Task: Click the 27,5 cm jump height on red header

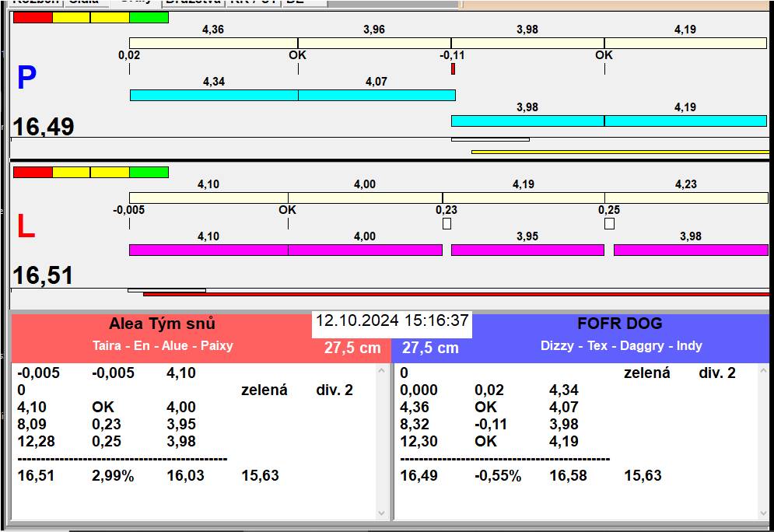Action: tap(352, 348)
